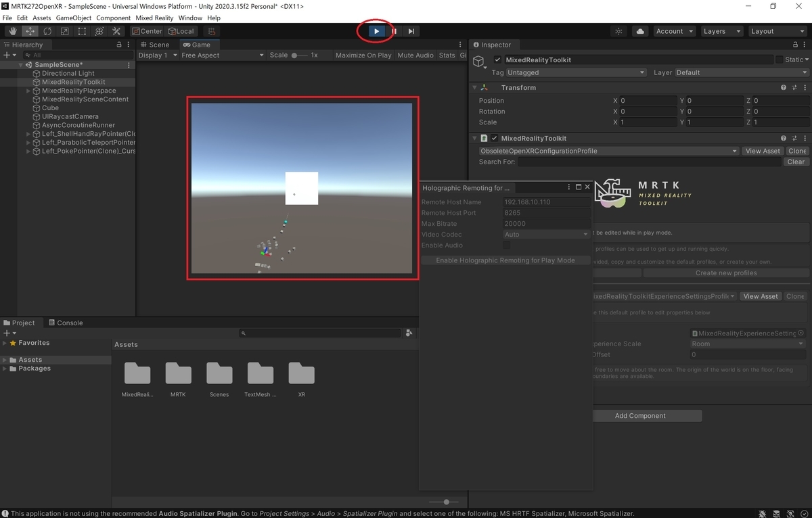Toggle the GameObject active checkbox
This screenshot has height=518, width=812.
tap(498, 60)
